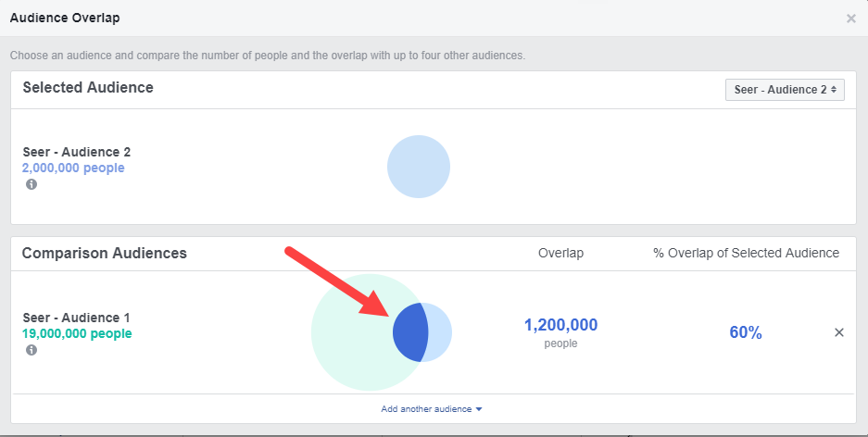Click the Selected Audience circle graphic
The height and width of the screenshot is (437, 868).
(419, 167)
